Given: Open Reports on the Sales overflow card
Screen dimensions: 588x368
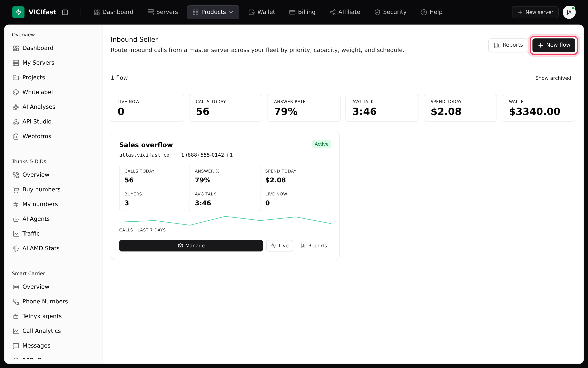Looking at the screenshot, I should click(x=314, y=246).
